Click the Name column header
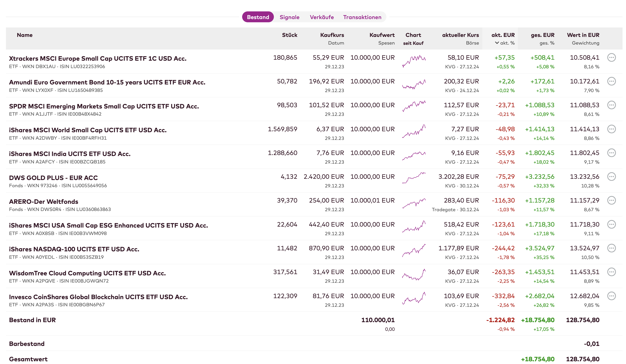This screenshot has width=626, height=364. pos(25,35)
